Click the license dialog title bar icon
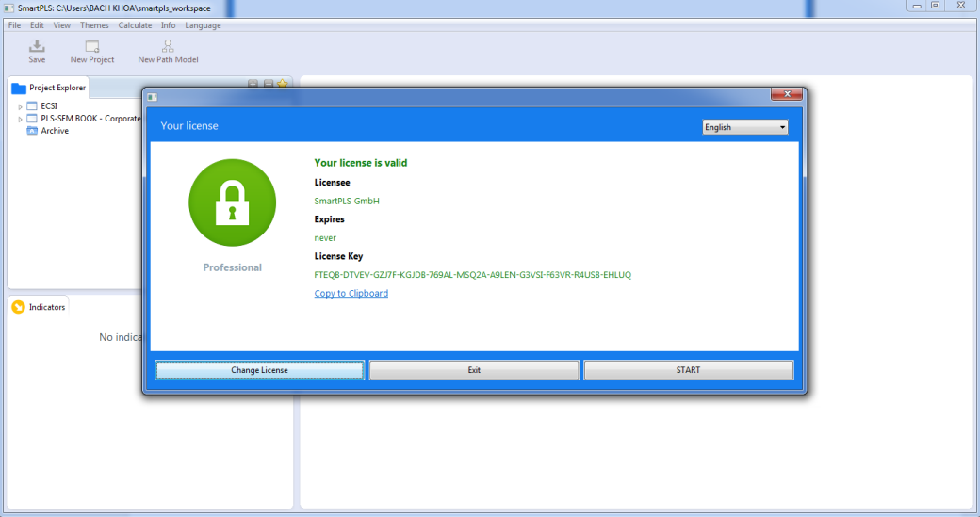This screenshot has height=517, width=980. coord(153,97)
